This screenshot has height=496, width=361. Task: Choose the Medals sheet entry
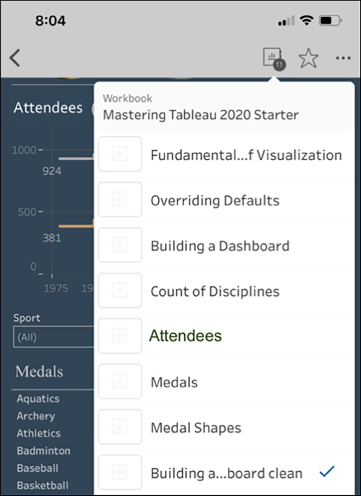click(174, 382)
